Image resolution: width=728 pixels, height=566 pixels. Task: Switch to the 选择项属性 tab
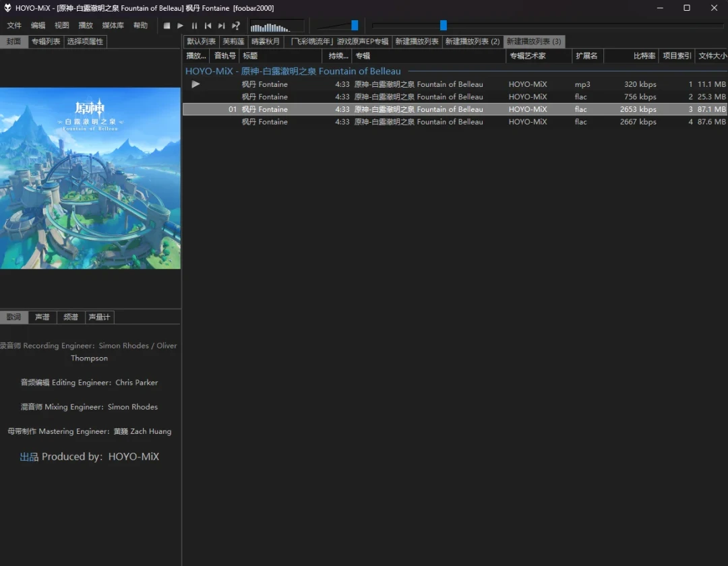point(85,42)
